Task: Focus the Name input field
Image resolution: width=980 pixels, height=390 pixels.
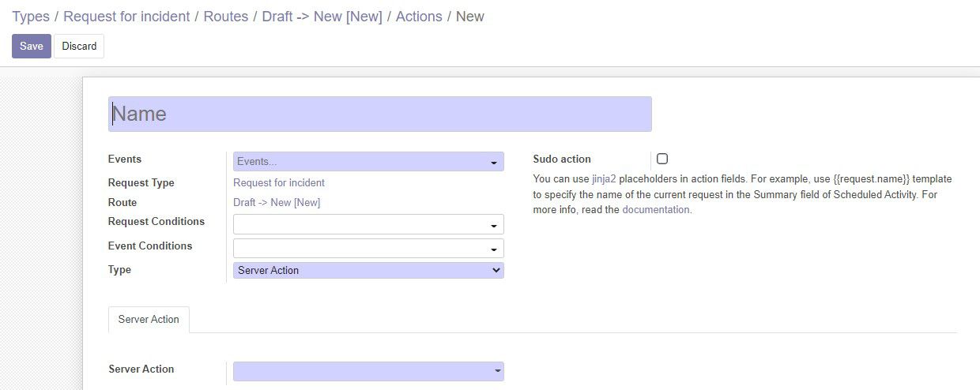Action: click(x=380, y=114)
